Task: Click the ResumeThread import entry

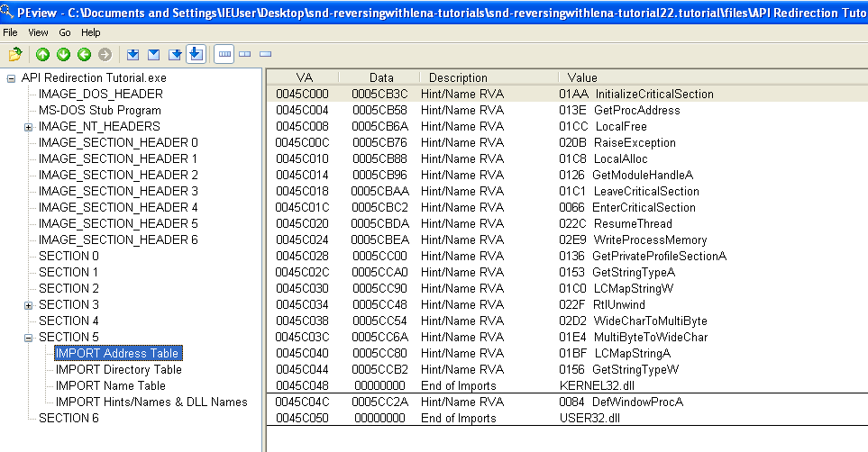Action: [x=568, y=223]
